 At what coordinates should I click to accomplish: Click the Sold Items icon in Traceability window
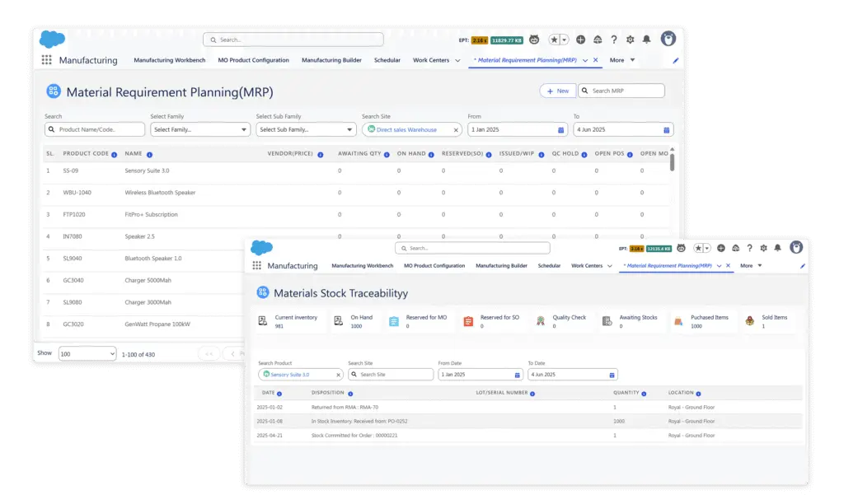[x=750, y=321]
